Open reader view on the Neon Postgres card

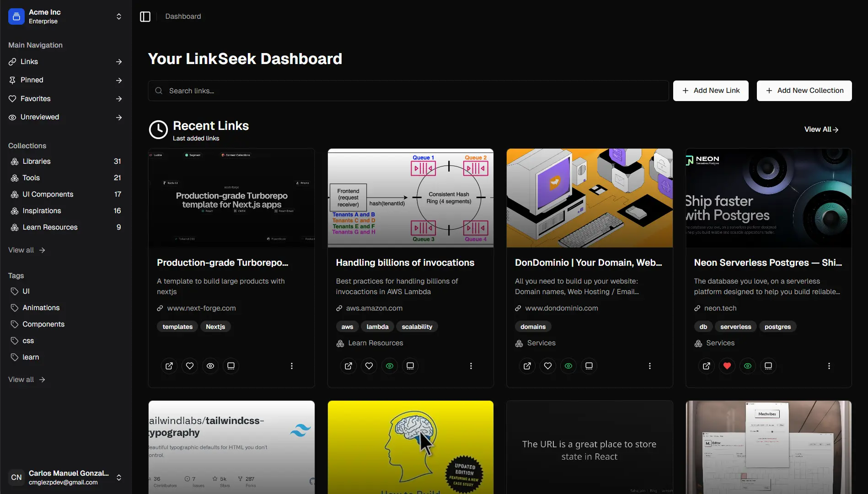768,365
